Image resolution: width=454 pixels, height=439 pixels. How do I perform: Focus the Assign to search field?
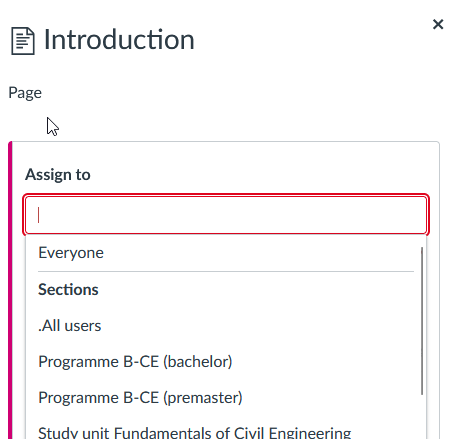(226, 215)
